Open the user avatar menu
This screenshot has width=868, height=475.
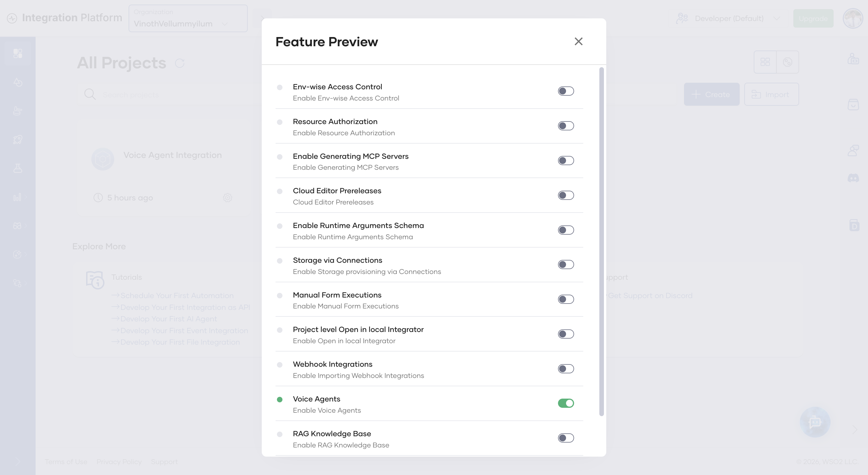[853, 19]
